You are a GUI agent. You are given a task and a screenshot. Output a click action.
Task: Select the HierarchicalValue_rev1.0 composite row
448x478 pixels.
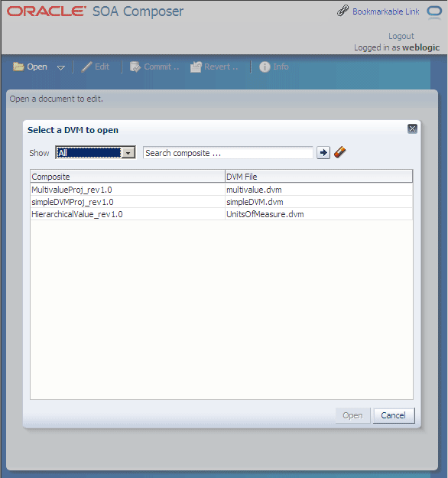pyautogui.click(x=221, y=214)
